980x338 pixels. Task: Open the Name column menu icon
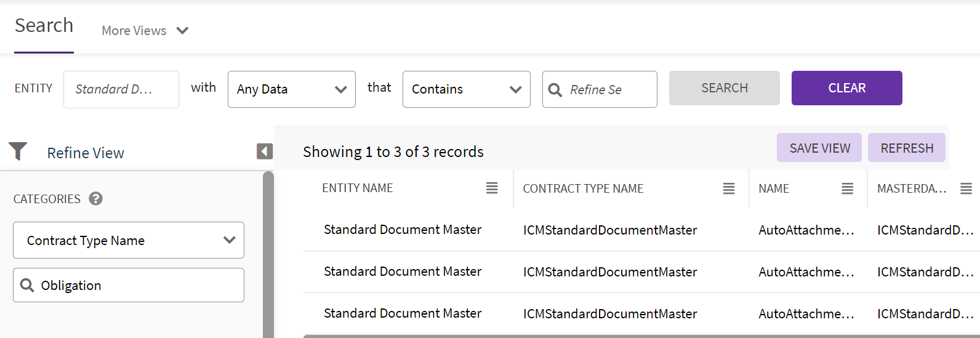(848, 189)
